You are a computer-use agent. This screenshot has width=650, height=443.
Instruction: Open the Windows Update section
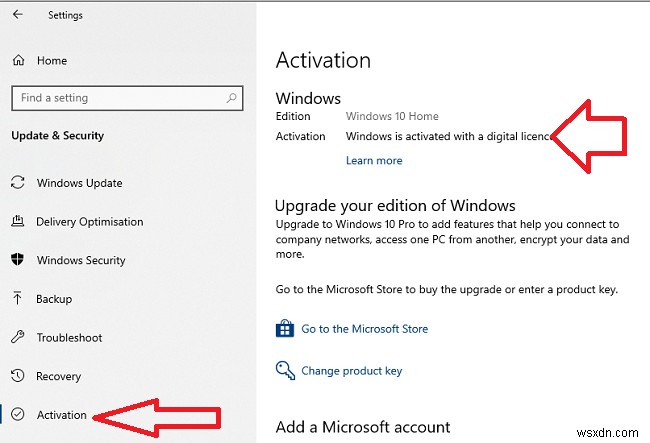click(79, 183)
